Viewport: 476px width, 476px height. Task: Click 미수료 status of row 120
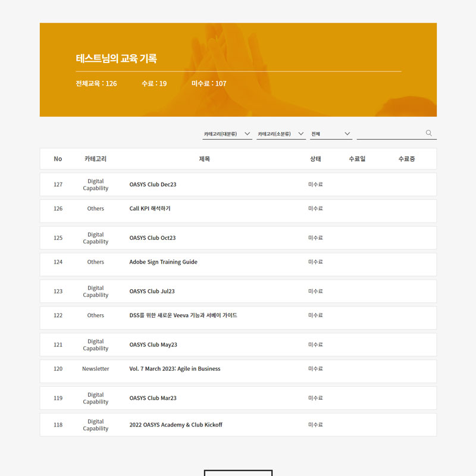pyautogui.click(x=315, y=369)
